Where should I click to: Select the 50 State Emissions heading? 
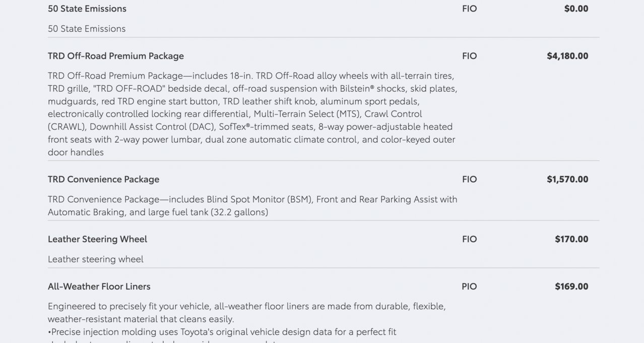pos(87,9)
